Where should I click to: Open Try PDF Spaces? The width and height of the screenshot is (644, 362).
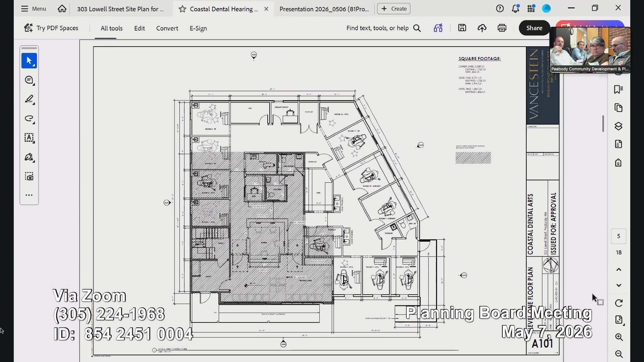tap(51, 28)
